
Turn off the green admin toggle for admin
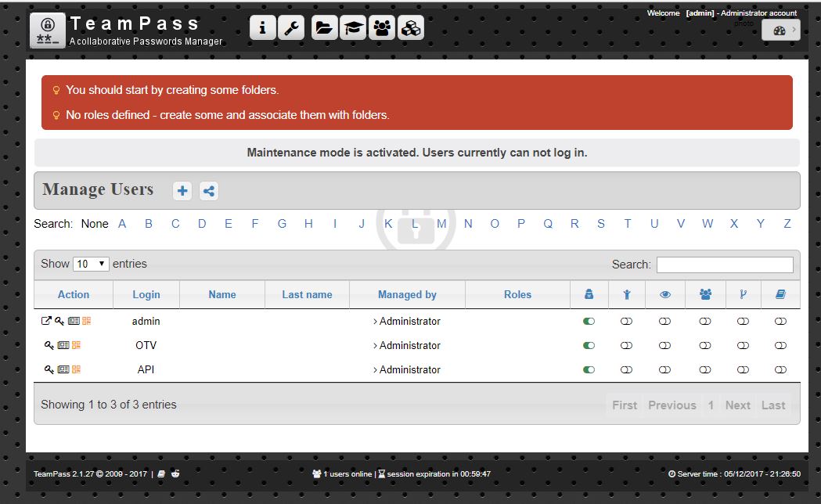(589, 321)
